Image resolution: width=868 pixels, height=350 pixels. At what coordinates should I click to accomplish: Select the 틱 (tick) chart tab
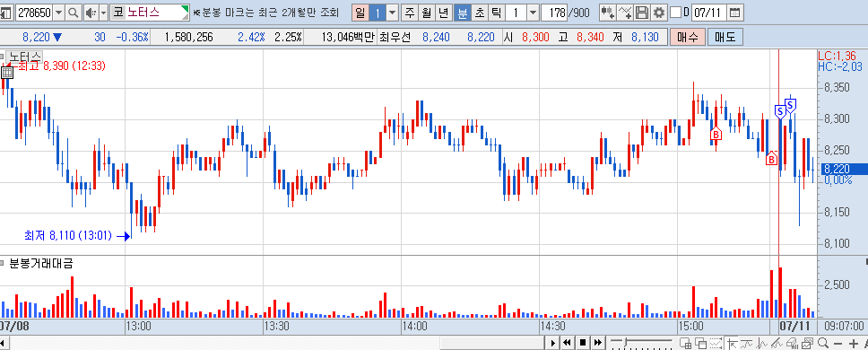pos(496,13)
